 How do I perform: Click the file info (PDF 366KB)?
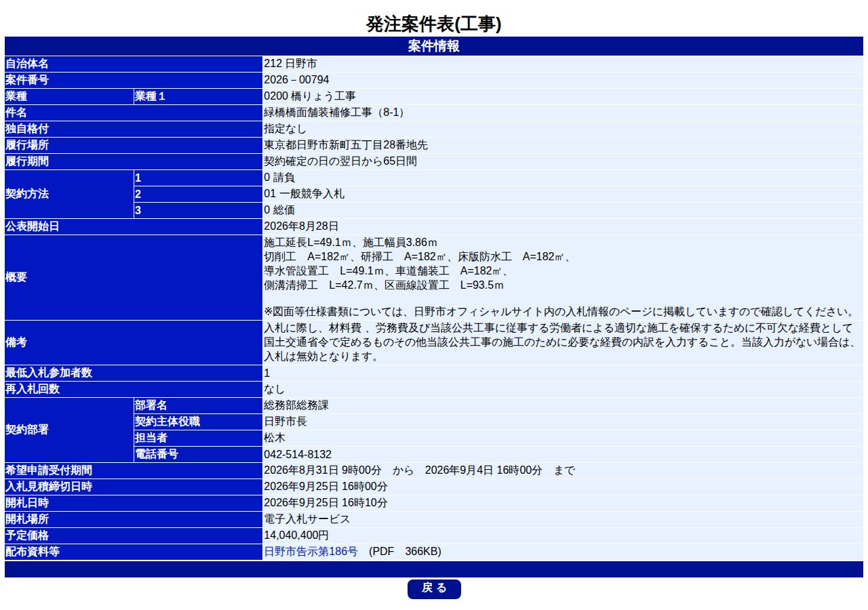coord(405,552)
